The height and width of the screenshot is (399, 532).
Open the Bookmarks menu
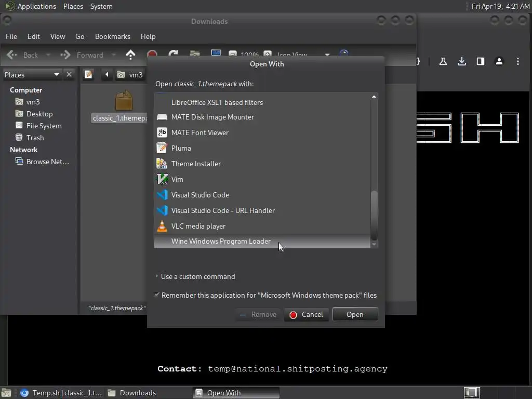113,36
